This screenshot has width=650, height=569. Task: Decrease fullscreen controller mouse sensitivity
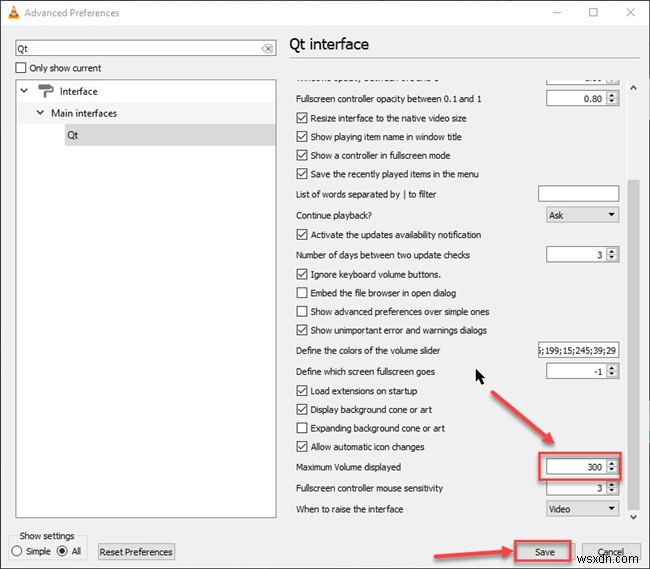pyautogui.click(x=612, y=492)
